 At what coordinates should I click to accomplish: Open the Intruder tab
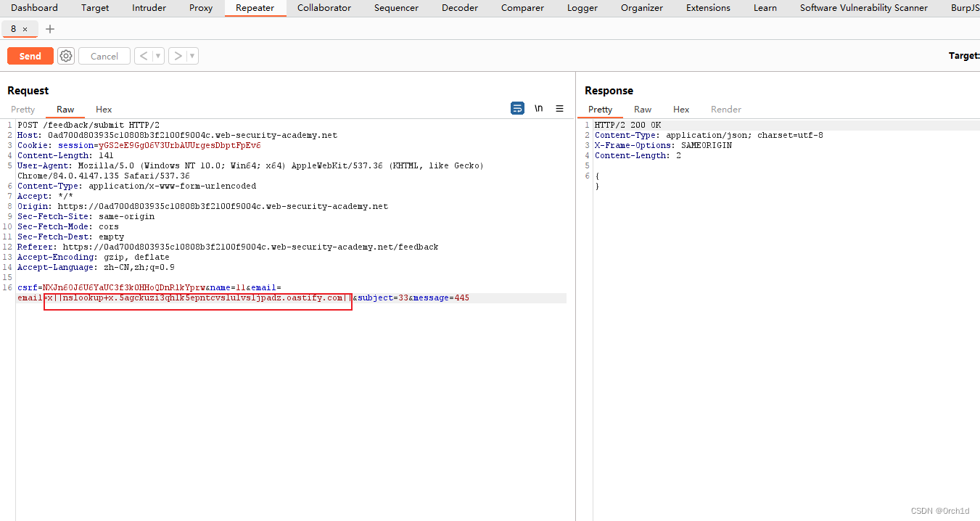click(x=149, y=8)
